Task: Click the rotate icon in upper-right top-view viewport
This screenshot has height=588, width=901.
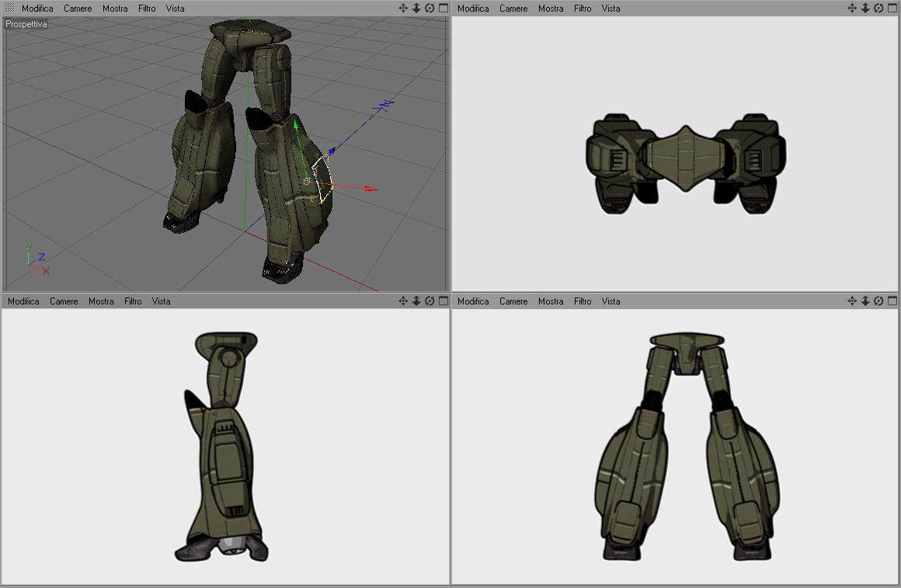Action: pyautogui.click(x=878, y=8)
